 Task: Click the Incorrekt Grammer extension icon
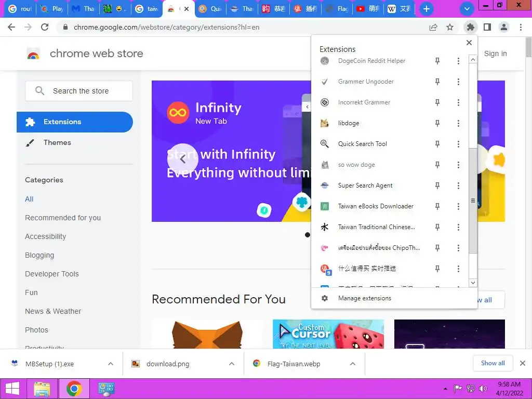click(325, 102)
